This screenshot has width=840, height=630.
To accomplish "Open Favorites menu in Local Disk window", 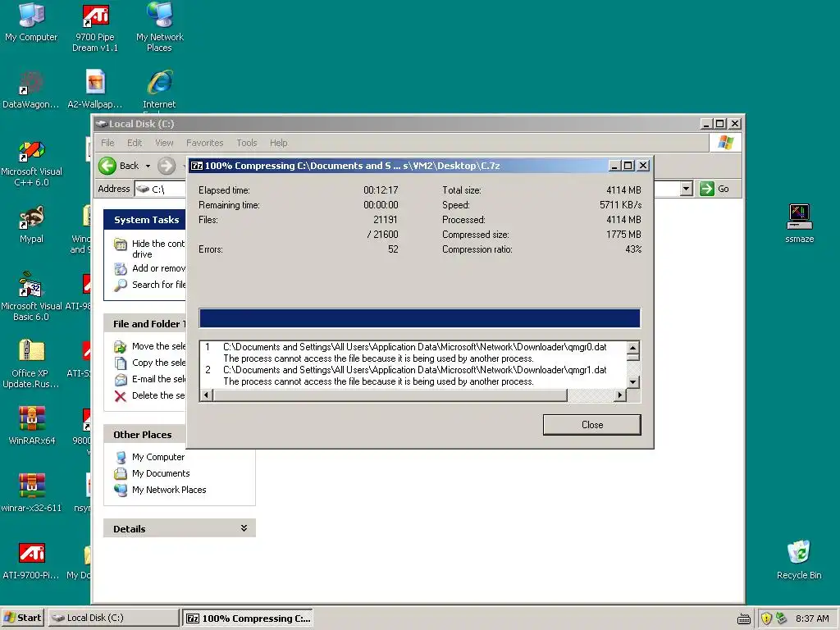I will click(x=204, y=143).
